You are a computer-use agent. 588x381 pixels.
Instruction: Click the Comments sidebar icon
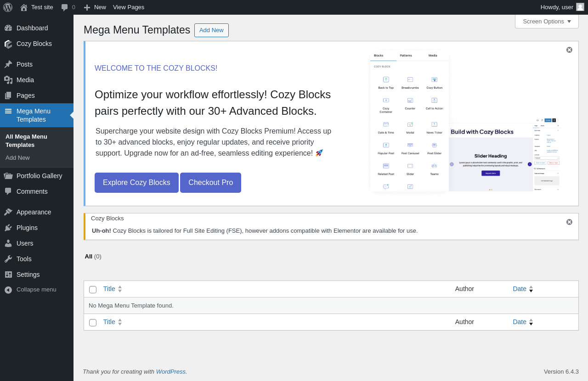(x=8, y=191)
